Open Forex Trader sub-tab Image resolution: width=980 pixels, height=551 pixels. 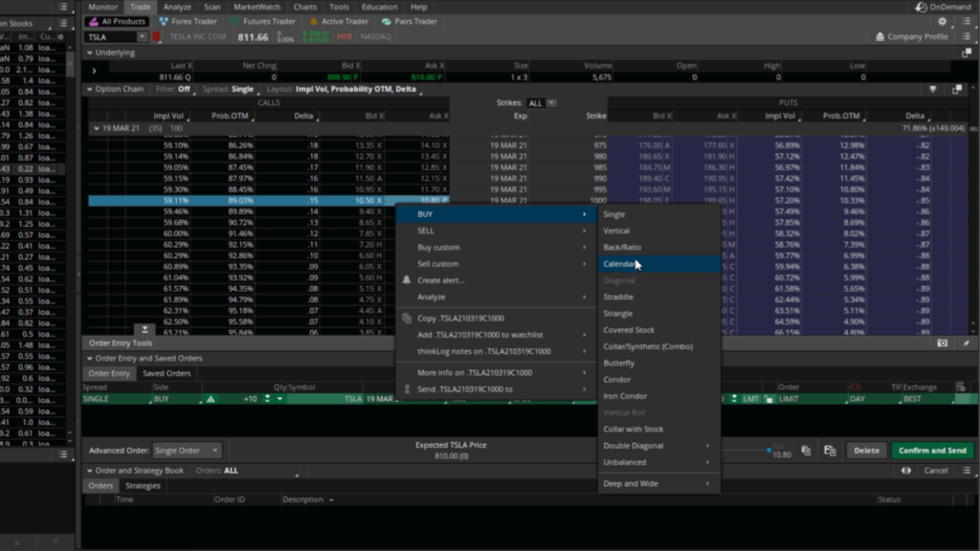pos(188,21)
